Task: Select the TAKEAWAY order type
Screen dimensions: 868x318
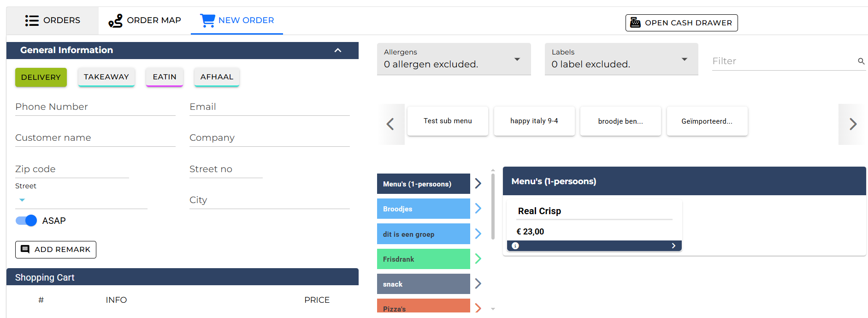Action: pos(106,77)
